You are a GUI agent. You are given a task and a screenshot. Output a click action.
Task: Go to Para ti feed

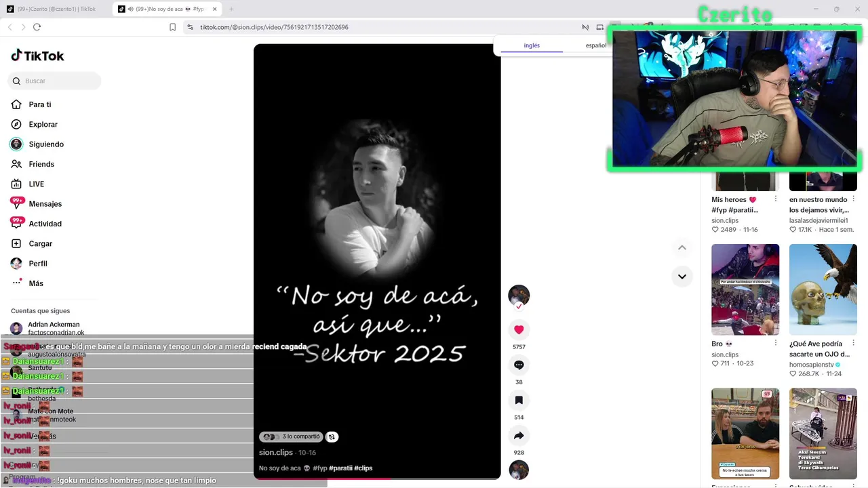[x=40, y=104]
